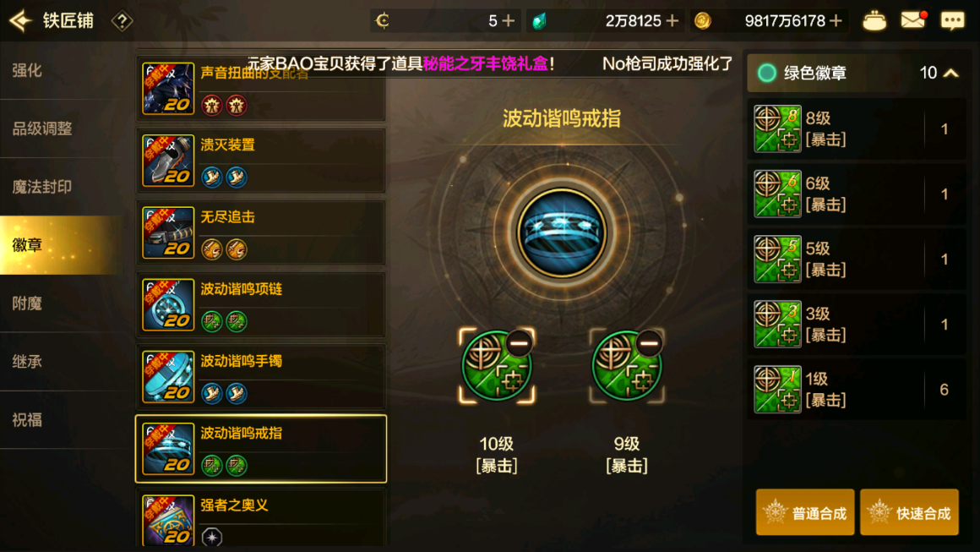Remove the 10级 暴击 emblem with minus
980x552 pixels.
(x=519, y=342)
